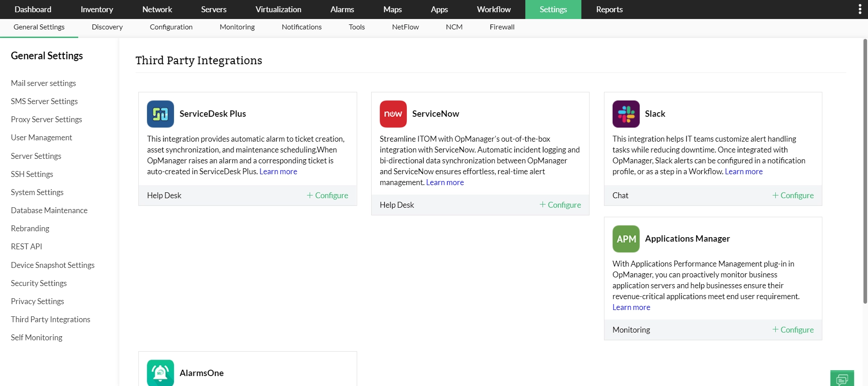Open Learn more link for Applications Manager
This screenshot has width=868, height=386.
[631, 307]
